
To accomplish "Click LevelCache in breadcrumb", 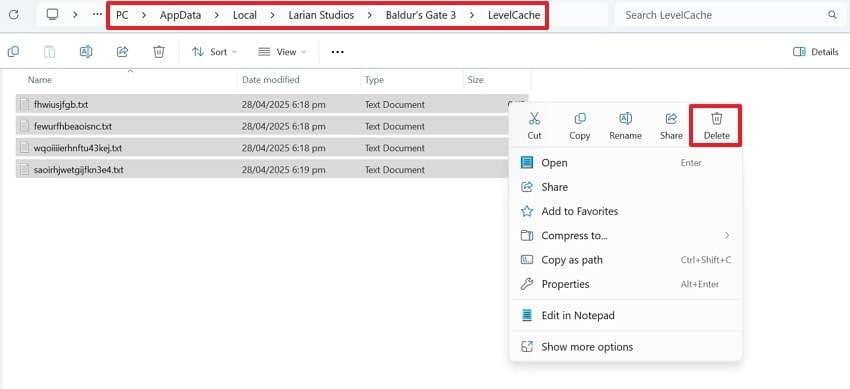I will point(514,15).
